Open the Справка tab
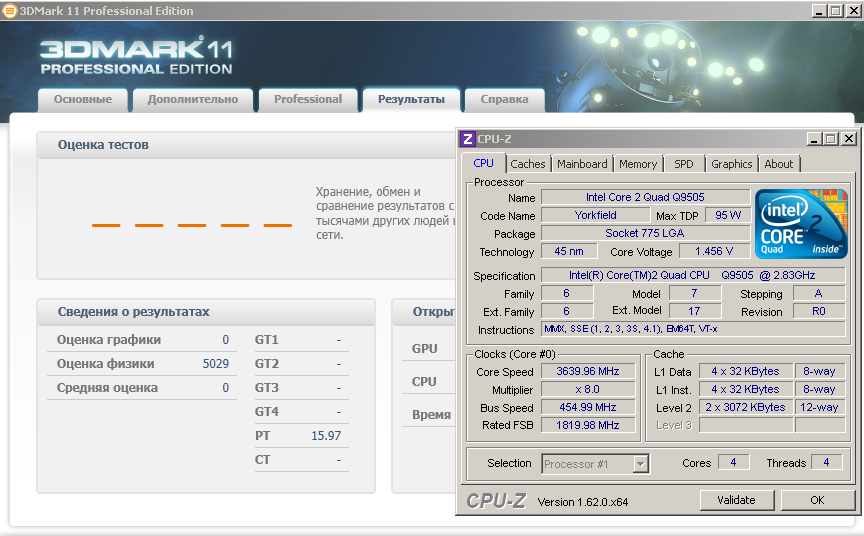This screenshot has height=536, width=864. coord(504,100)
